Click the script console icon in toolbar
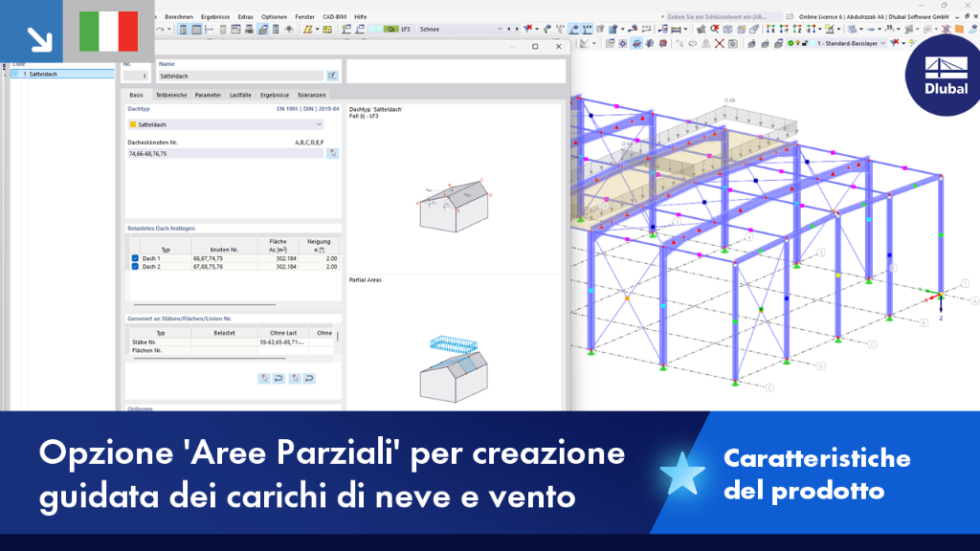This screenshot has width=980, height=551. point(235,29)
